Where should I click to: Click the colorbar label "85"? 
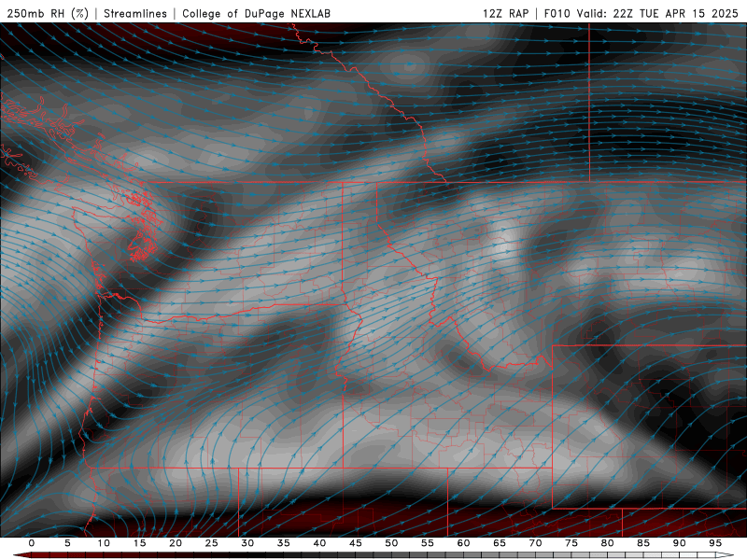coord(643,543)
